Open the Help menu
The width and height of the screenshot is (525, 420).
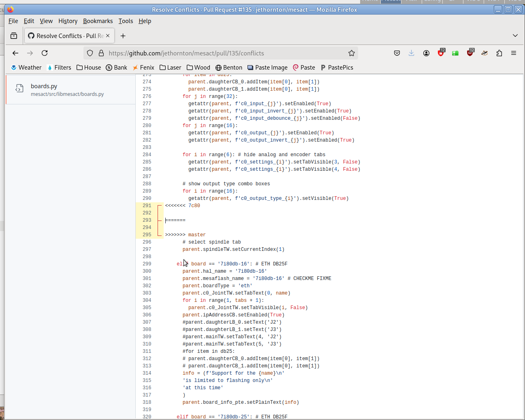click(x=145, y=21)
